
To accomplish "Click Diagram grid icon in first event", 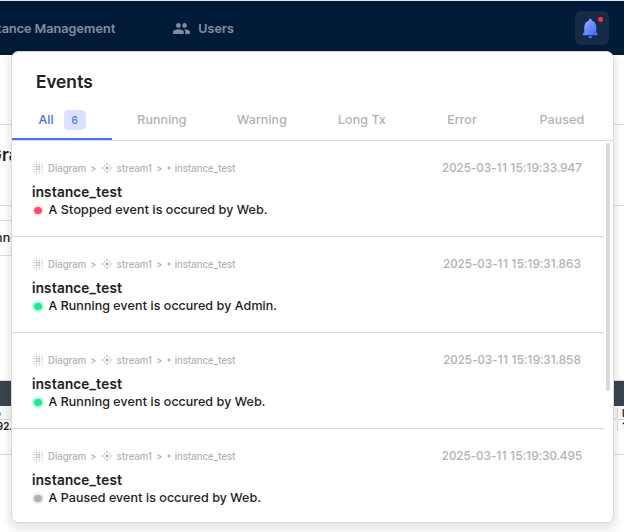I will [x=38, y=168].
